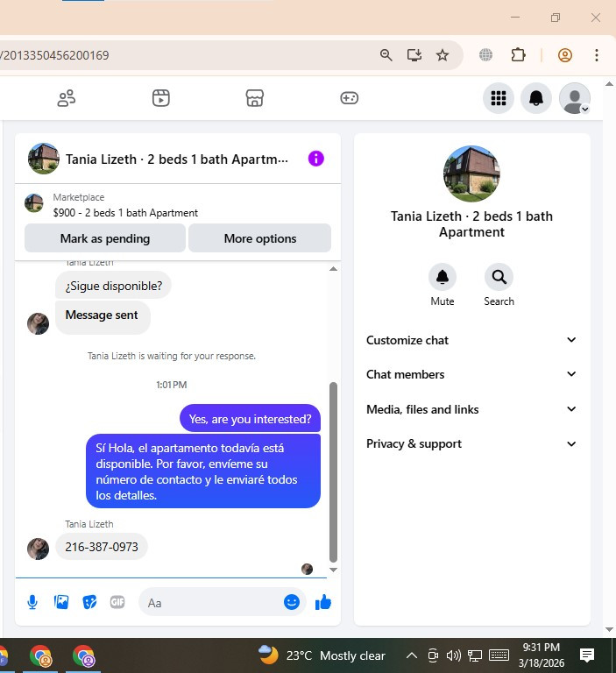
Task: Click the Meet Now camera tray icon
Action: coord(433,655)
